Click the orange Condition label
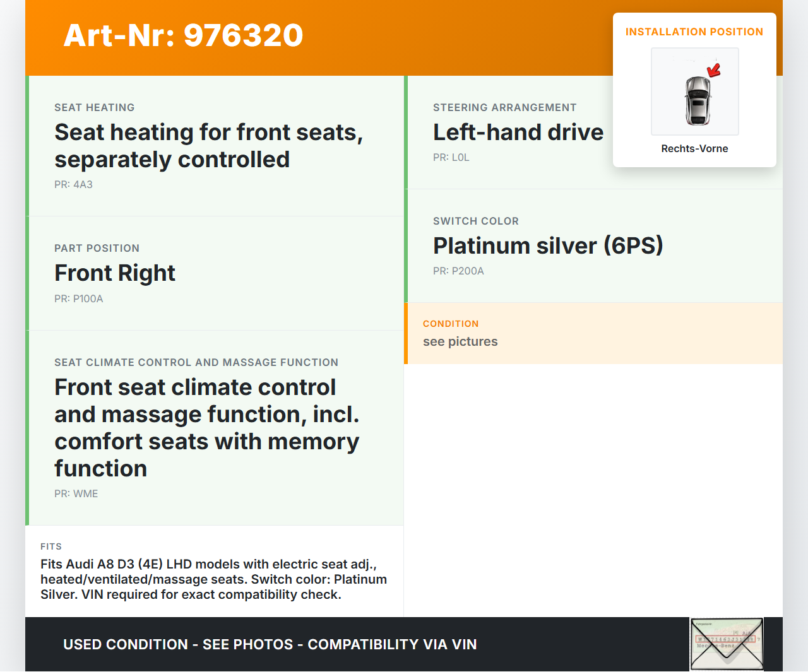The width and height of the screenshot is (808, 672). (451, 324)
